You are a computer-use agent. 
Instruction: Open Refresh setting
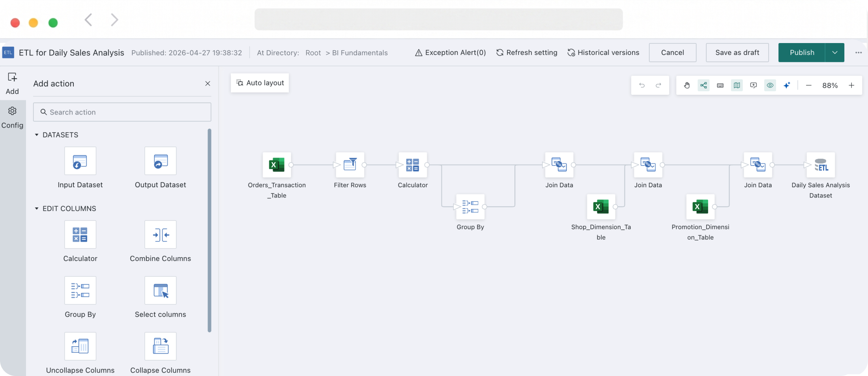tap(527, 53)
